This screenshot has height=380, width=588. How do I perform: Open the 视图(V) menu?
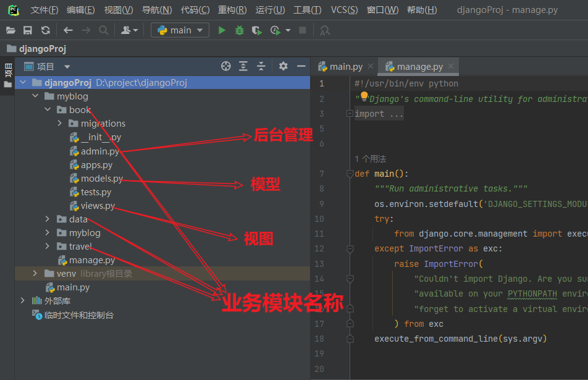pyautogui.click(x=119, y=10)
